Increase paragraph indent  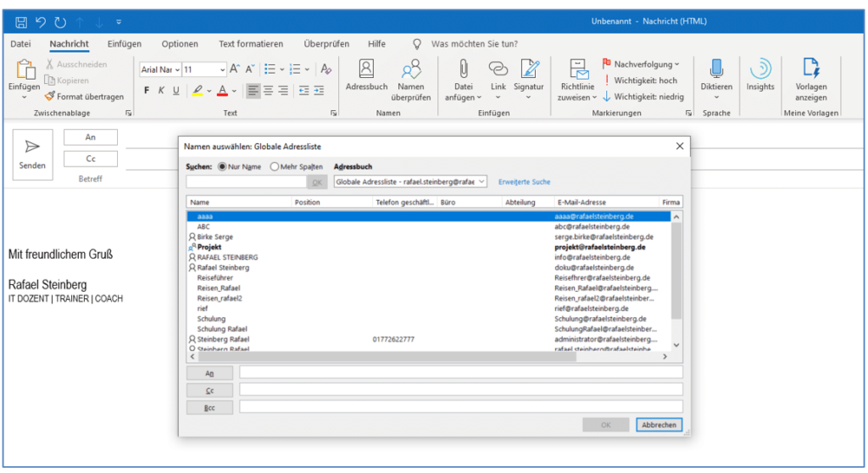(x=319, y=91)
